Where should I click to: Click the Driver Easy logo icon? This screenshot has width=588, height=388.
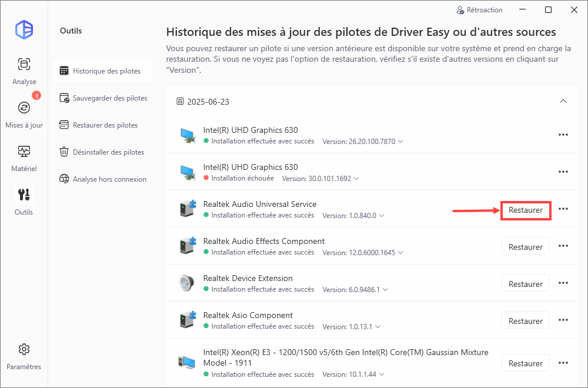pos(24,29)
